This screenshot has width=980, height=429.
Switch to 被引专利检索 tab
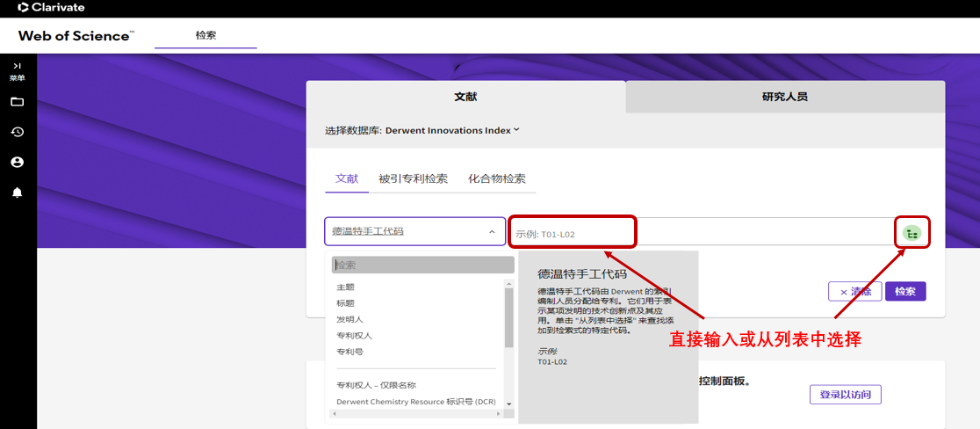point(413,178)
